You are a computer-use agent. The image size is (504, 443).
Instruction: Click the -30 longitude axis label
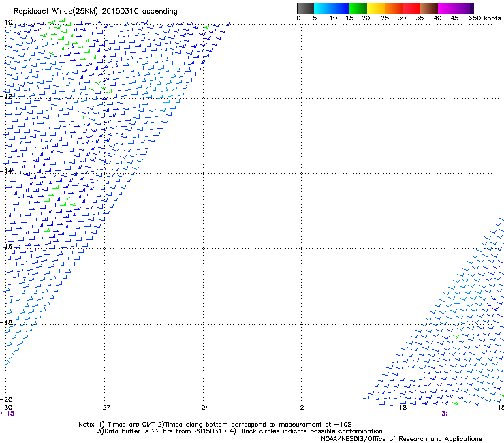6,408
